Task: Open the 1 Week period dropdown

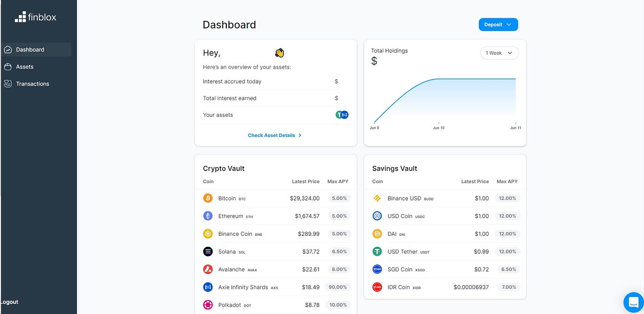Action: [x=499, y=53]
